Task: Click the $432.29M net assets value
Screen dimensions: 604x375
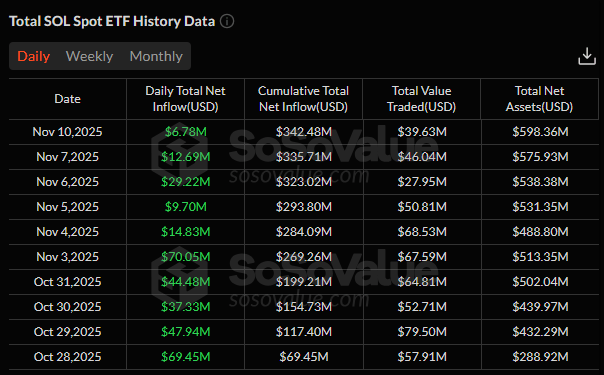Action: pos(540,332)
